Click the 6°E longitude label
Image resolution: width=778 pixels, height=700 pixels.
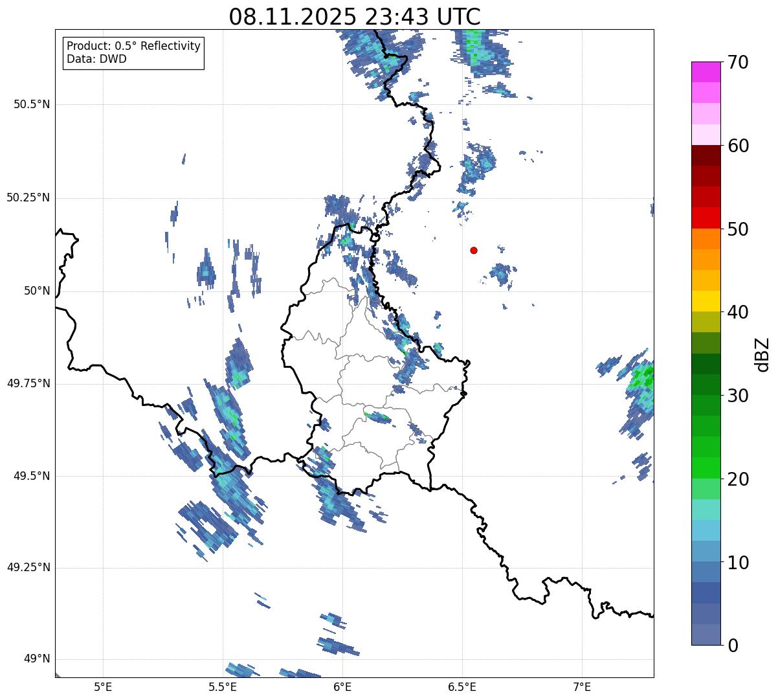click(342, 686)
